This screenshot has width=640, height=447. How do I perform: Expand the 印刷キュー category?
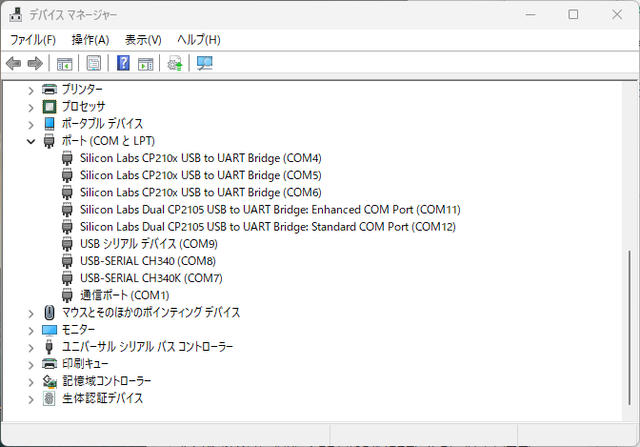(31, 365)
